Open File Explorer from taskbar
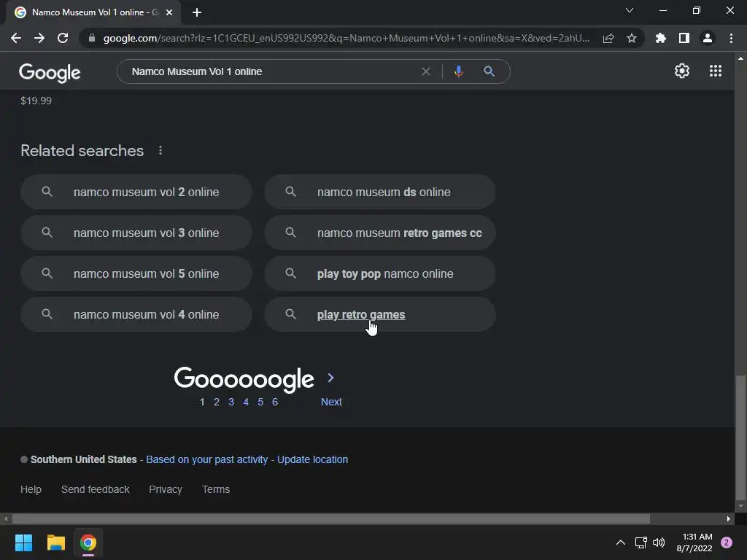 [x=55, y=542]
